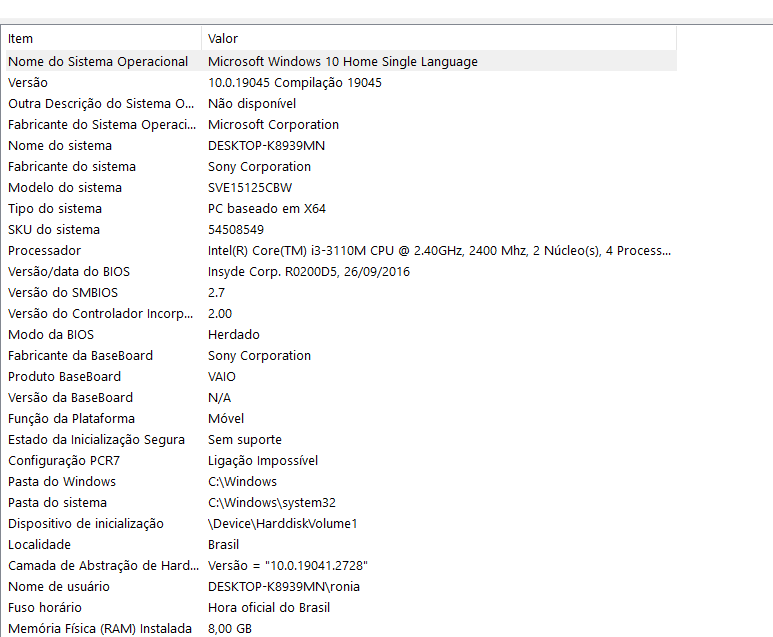Image resolution: width=773 pixels, height=637 pixels.
Task: Select the Estado da Inicialização Segura row
Action: pos(341,439)
